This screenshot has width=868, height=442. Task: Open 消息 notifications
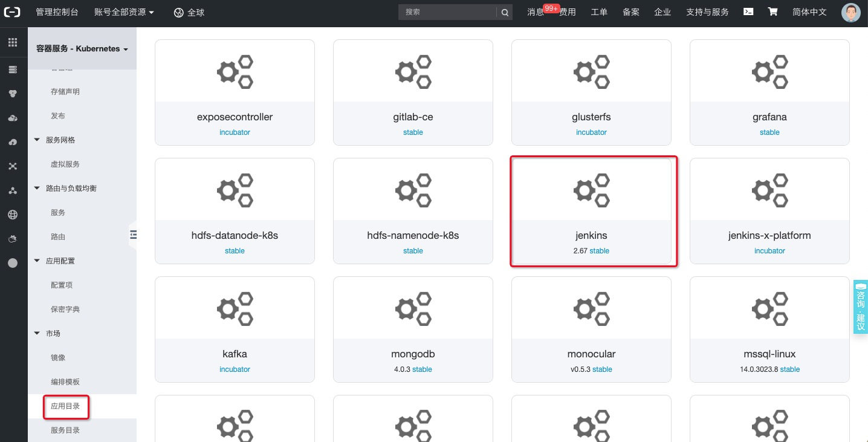(x=536, y=12)
